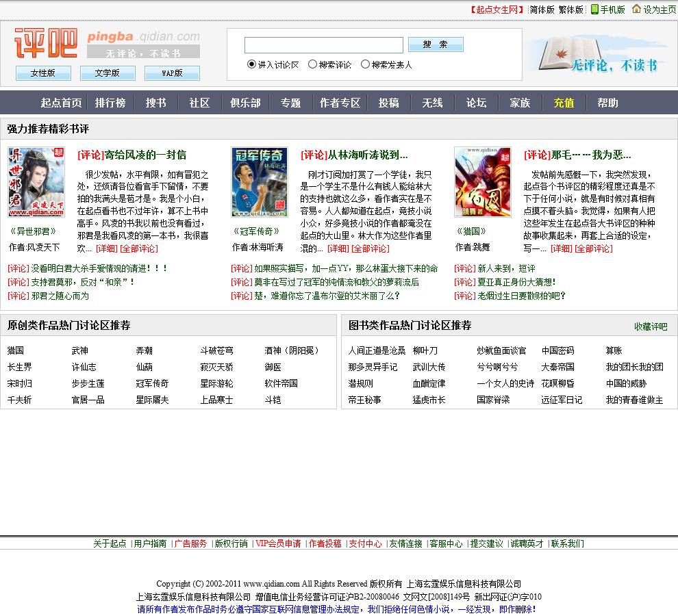The width and height of the screenshot is (678, 616).
Task: Open 远征军日记 discussion forum
Action: [562, 400]
